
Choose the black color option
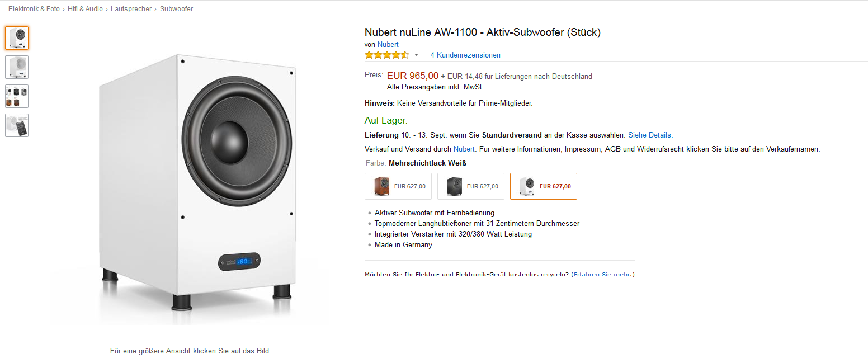point(470,186)
